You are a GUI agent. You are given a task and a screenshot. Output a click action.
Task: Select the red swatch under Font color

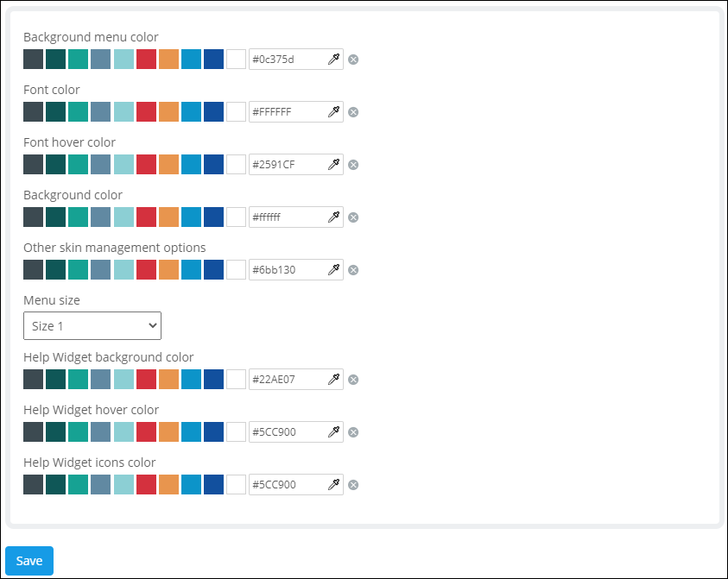point(146,111)
